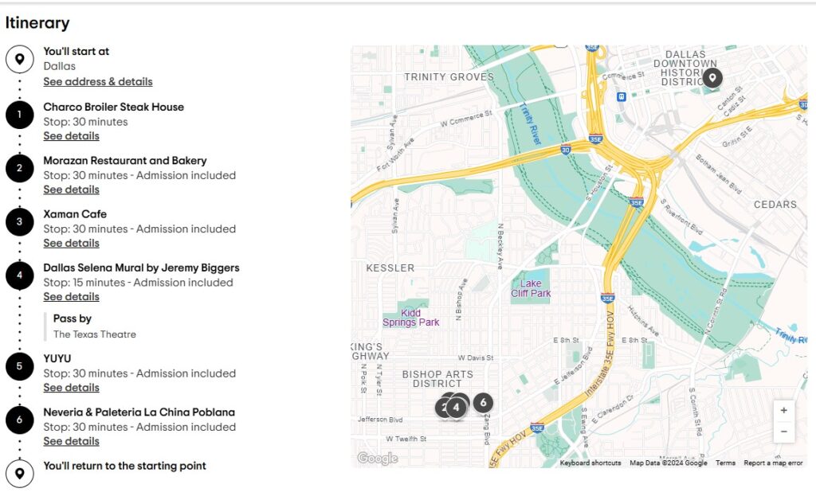Open the map Terms link
The width and height of the screenshot is (816, 504).
pos(725,463)
